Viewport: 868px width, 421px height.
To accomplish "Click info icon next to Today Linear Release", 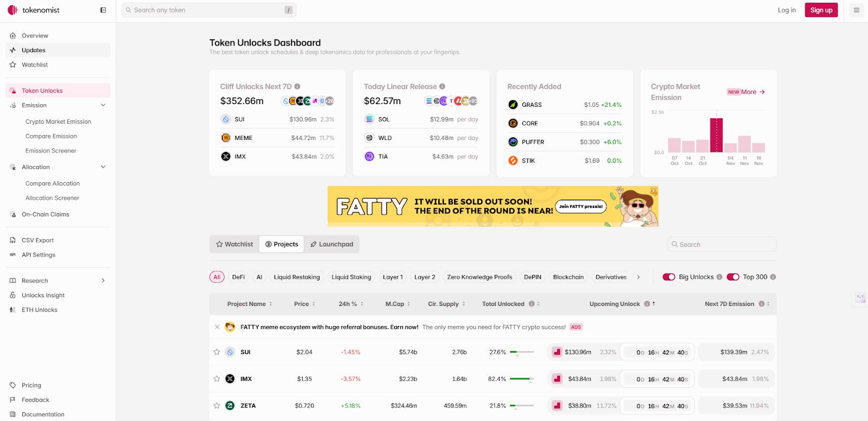I will (442, 86).
